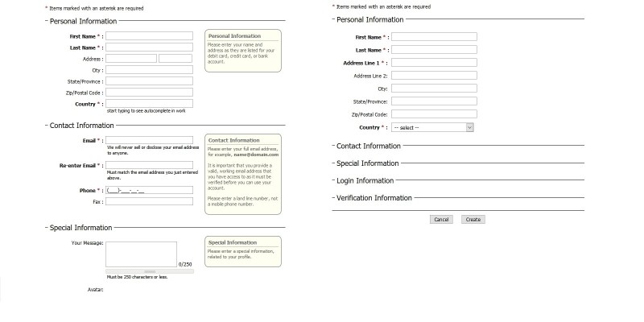Expand the Login Information section
This screenshot has width=644, height=322.
(365, 180)
